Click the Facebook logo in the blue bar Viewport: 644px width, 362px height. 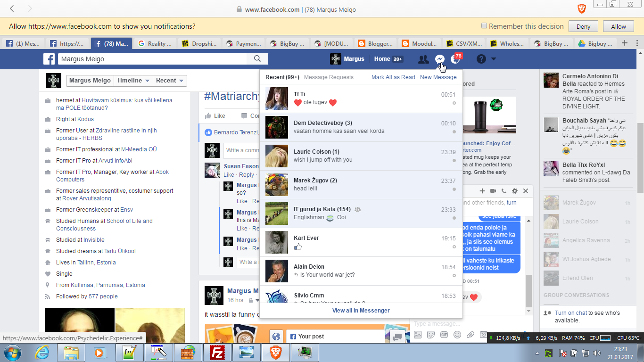pyautogui.click(x=50, y=59)
